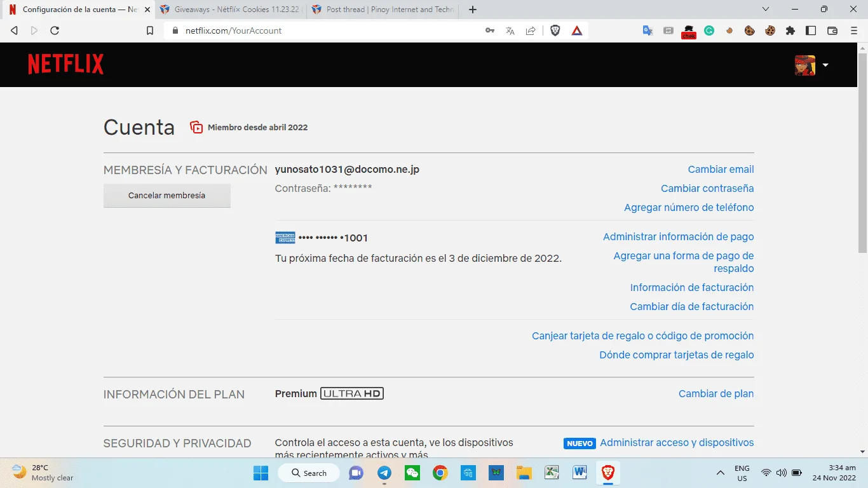Open a new browser tab
The image size is (868, 488).
point(472,10)
